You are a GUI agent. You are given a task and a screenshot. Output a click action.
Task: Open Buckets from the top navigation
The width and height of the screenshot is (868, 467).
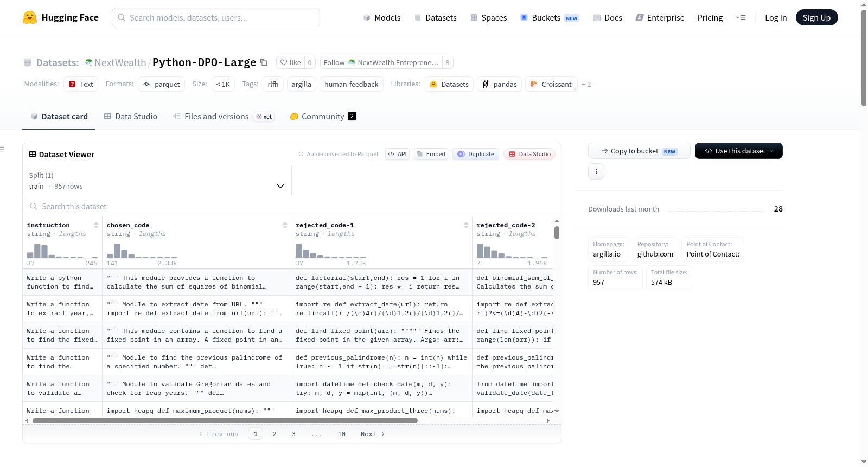pos(550,17)
